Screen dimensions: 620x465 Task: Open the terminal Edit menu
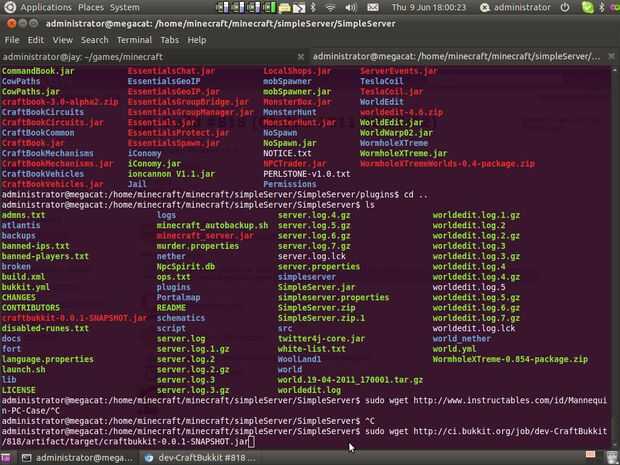click(36, 40)
